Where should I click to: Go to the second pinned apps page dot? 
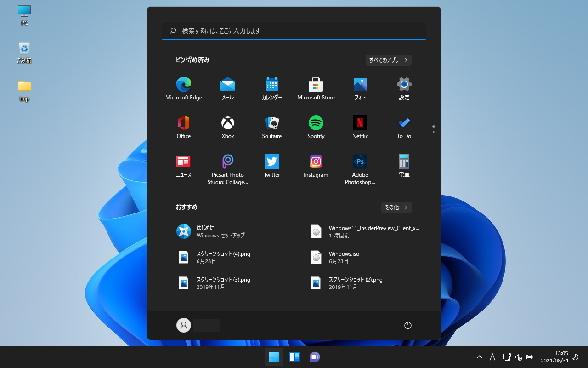click(434, 132)
